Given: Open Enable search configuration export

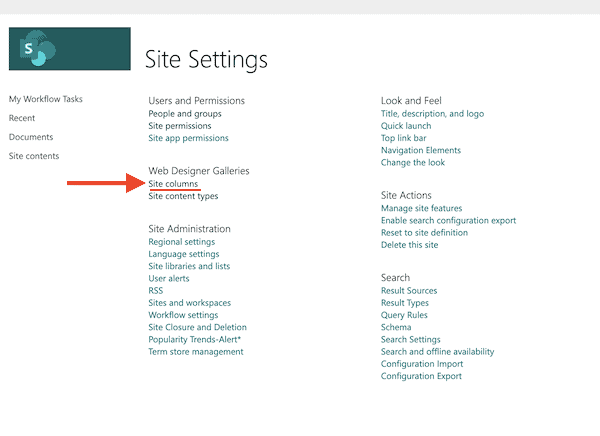Looking at the screenshot, I should (x=448, y=220).
